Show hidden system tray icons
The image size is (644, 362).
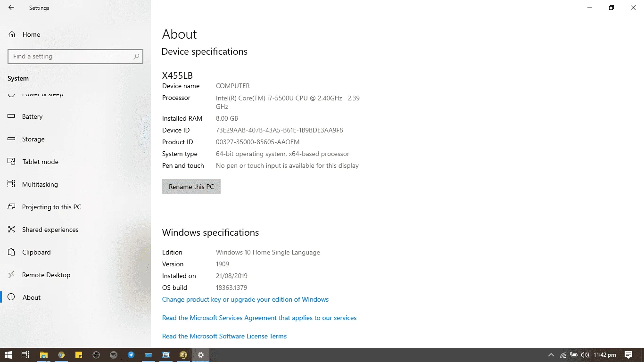point(551,355)
